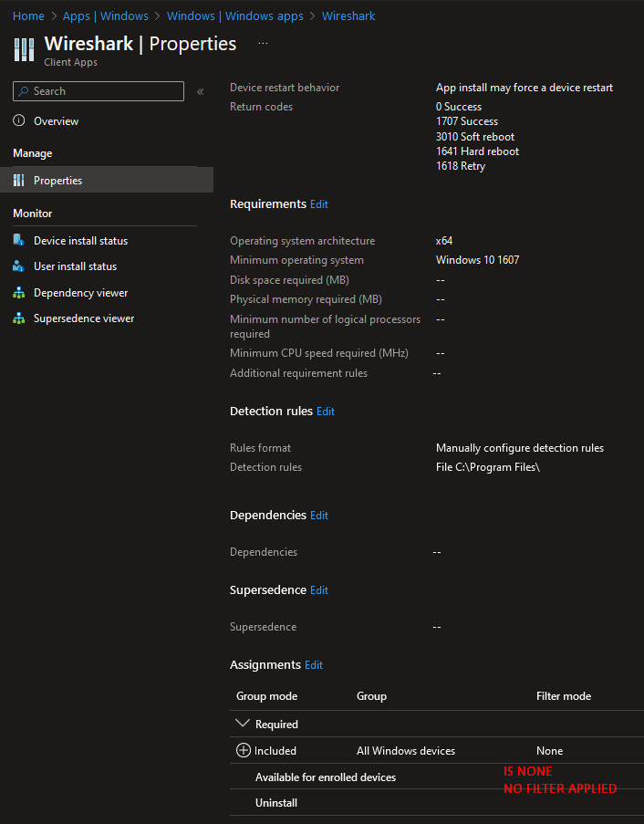Click the Device install status icon

pos(18,240)
